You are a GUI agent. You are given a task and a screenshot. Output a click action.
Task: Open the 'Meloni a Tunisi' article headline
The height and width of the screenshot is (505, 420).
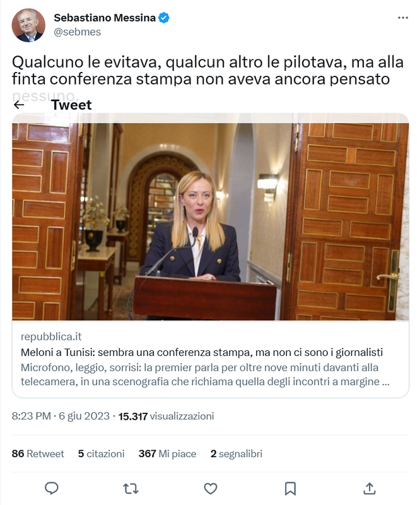(202, 352)
